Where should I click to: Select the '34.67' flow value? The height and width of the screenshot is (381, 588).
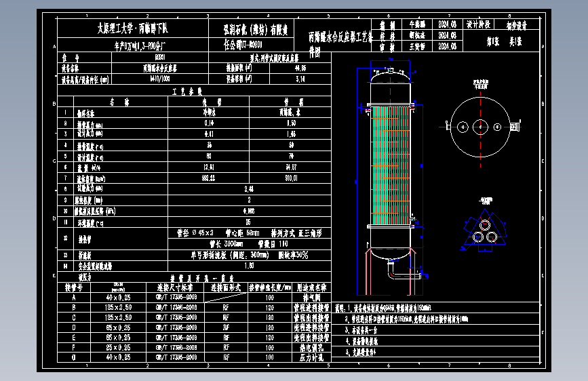291,167
